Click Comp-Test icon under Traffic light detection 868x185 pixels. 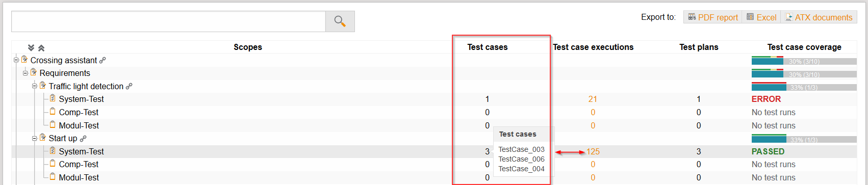(x=52, y=112)
